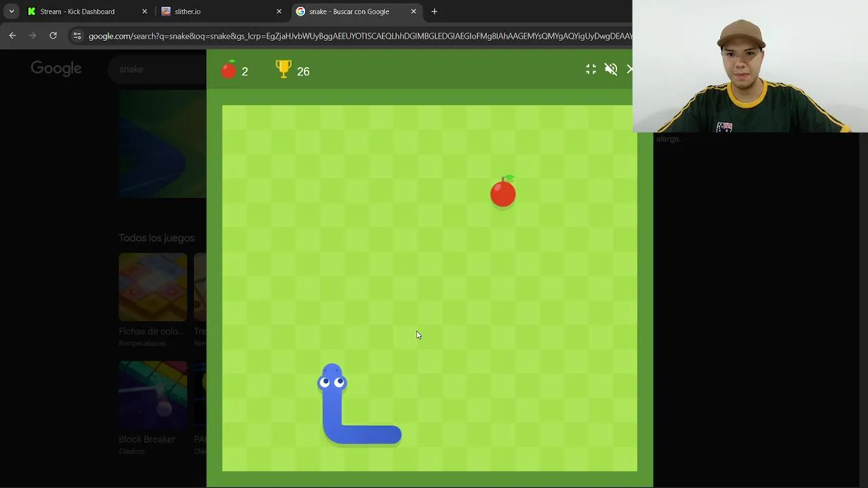Viewport: 868px width, 488px height.
Task: Click the apple score counter icon
Action: (229, 70)
